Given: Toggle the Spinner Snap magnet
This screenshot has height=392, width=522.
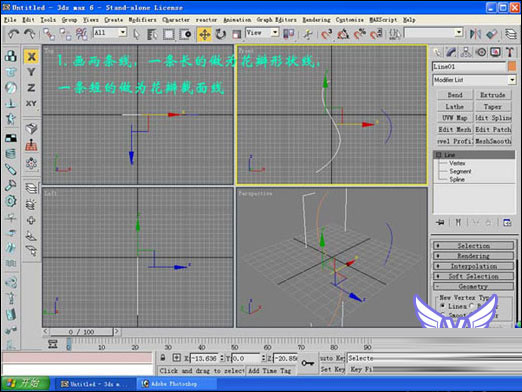Looking at the screenshot, I should (x=376, y=34).
